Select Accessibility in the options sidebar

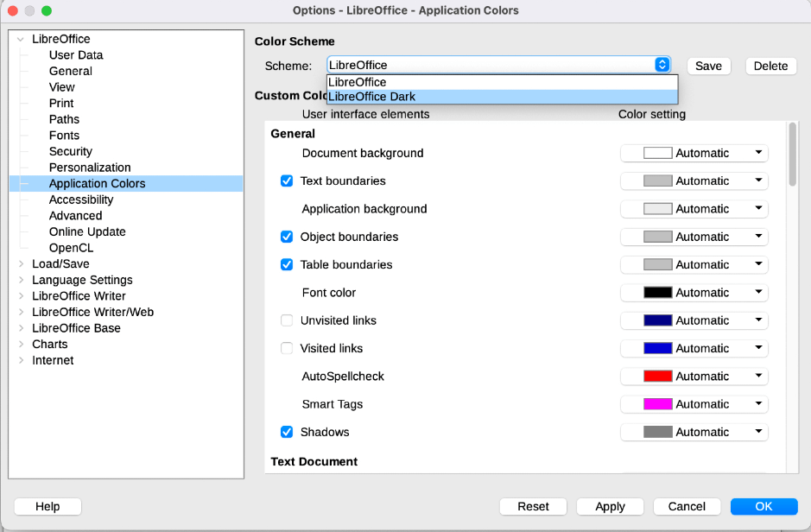[x=80, y=199]
